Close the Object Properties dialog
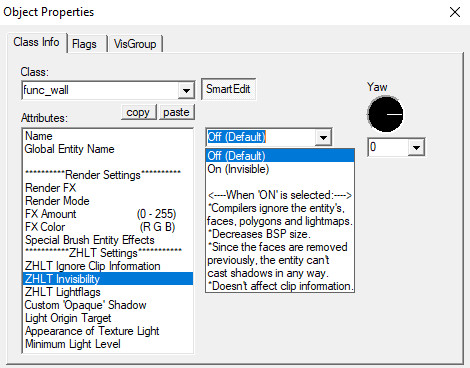 455,12
